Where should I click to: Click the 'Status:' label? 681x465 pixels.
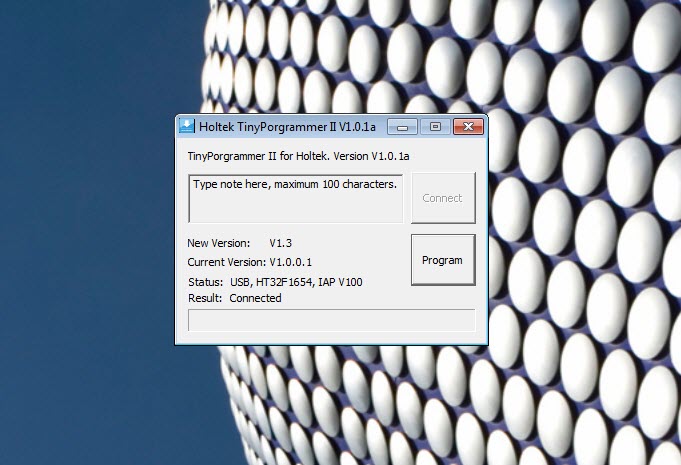pyautogui.click(x=205, y=282)
